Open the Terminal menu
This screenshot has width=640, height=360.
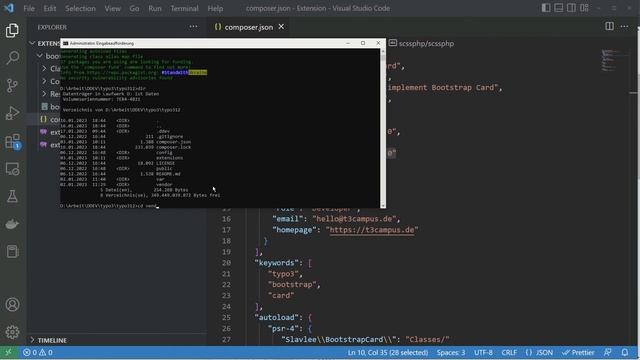pyautogui.click(x=184, y=8)
